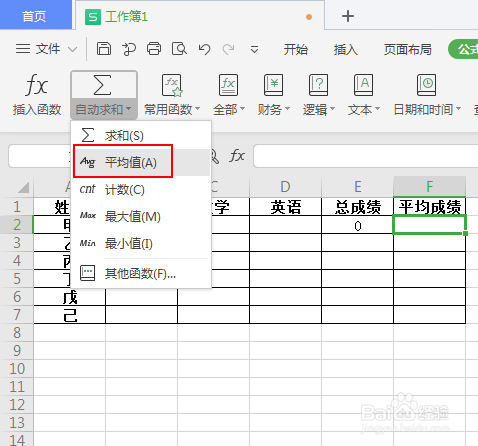Click the Redo arrow icon

pyautogui.click(x=228, y=49)
